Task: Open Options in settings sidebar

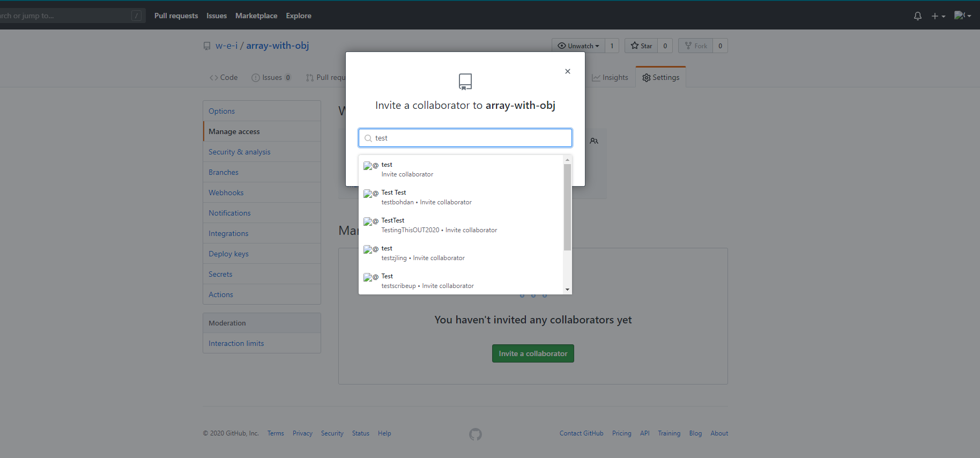Action: pos(262,111)
